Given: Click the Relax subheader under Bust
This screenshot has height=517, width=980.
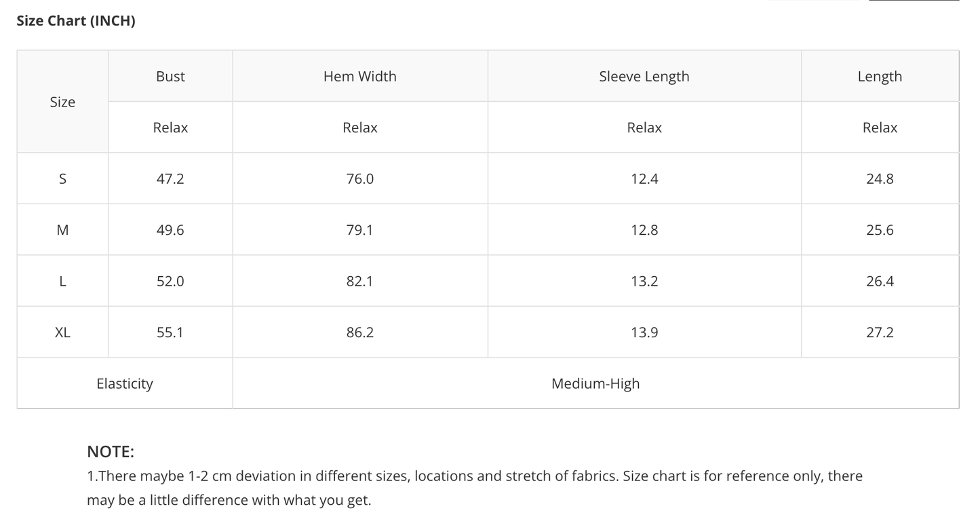Looking at the screenshot, I should [x=170, y=128].
